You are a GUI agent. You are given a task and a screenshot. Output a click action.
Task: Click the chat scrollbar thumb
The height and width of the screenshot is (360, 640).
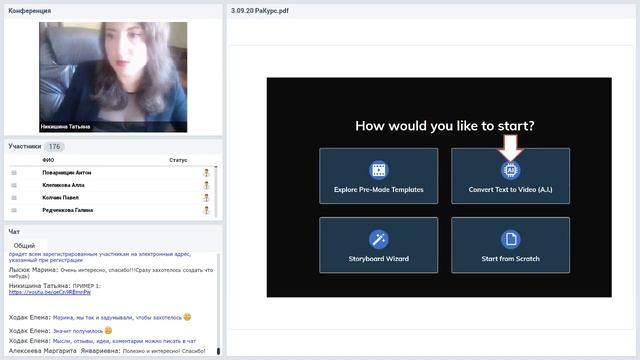click(x=218, y=351)
